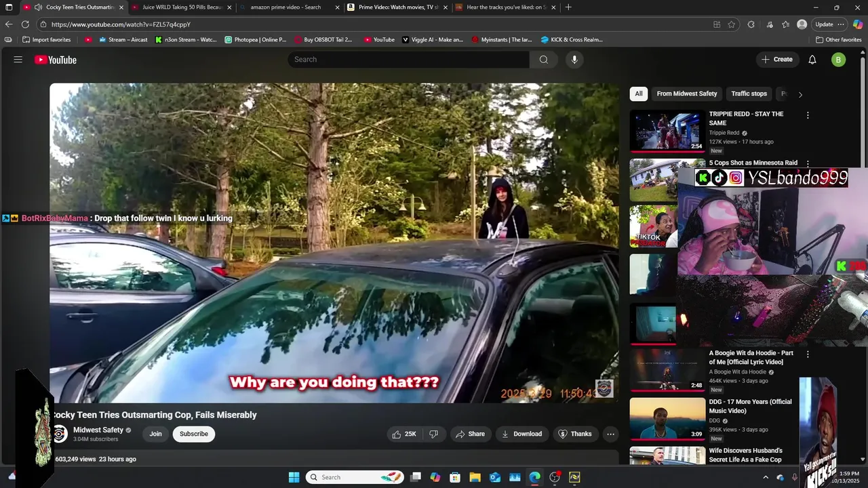The height and width of the screenshot is (488, 868).
Task: Focus the YouTube search field
Action: (409, 60)
